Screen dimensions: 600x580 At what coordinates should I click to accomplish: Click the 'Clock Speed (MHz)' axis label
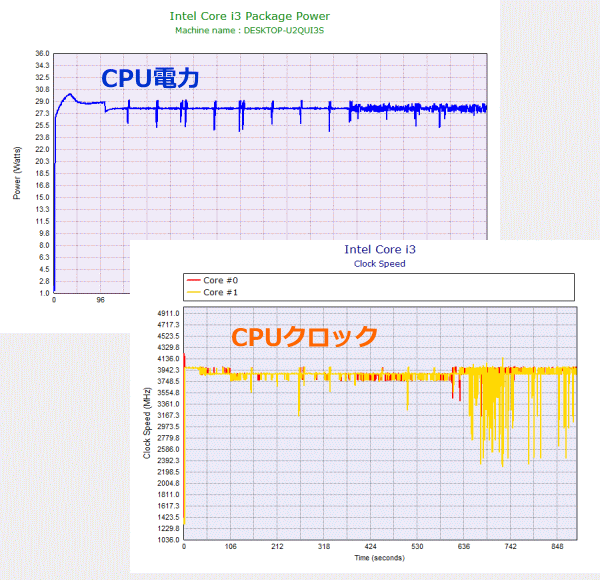coord(147,423)
